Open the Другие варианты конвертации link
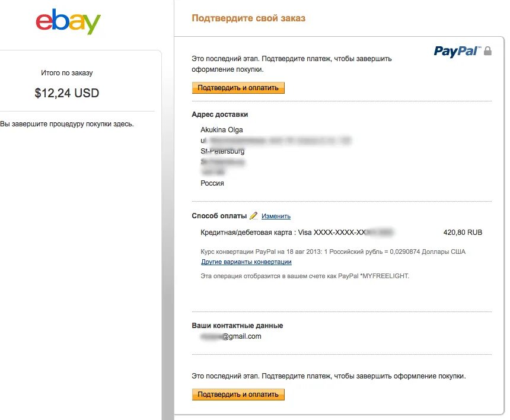 pyautogui.click(x=246, y=262)
